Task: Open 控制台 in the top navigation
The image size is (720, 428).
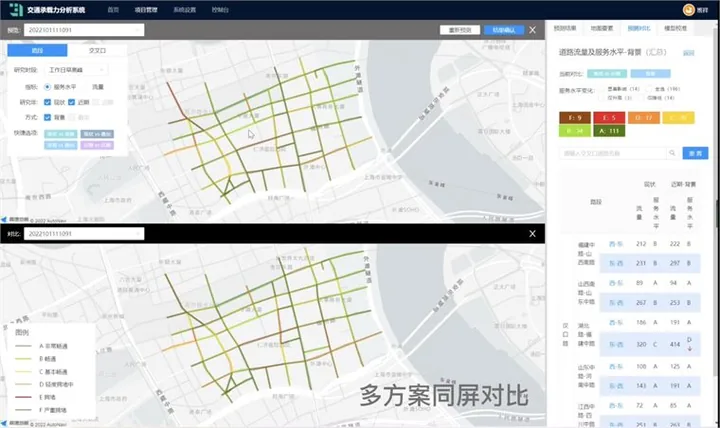Action: (x=220, y=10)
